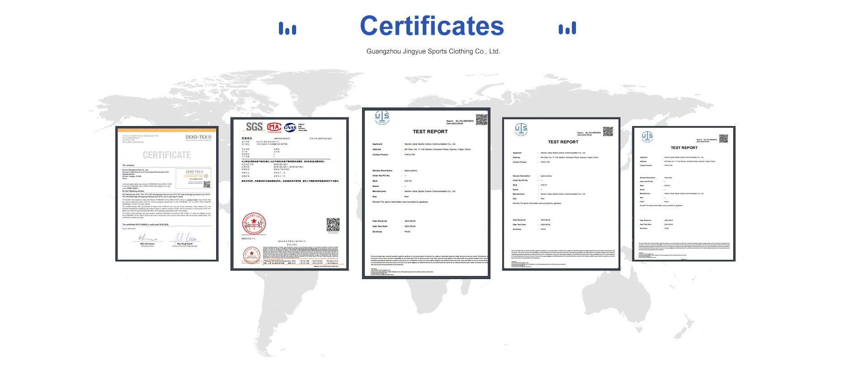Click the SGS logo on the inspection report
The image size is (868, 383).
254,127
